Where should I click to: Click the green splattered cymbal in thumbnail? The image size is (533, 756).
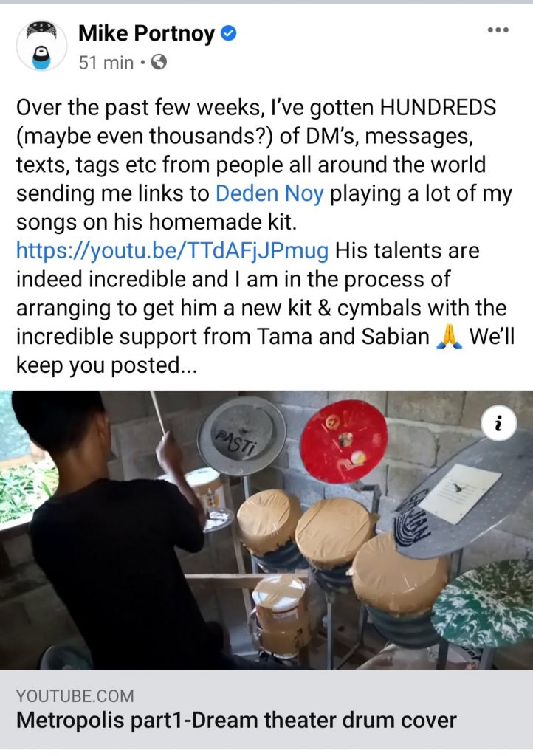(482, 604)
